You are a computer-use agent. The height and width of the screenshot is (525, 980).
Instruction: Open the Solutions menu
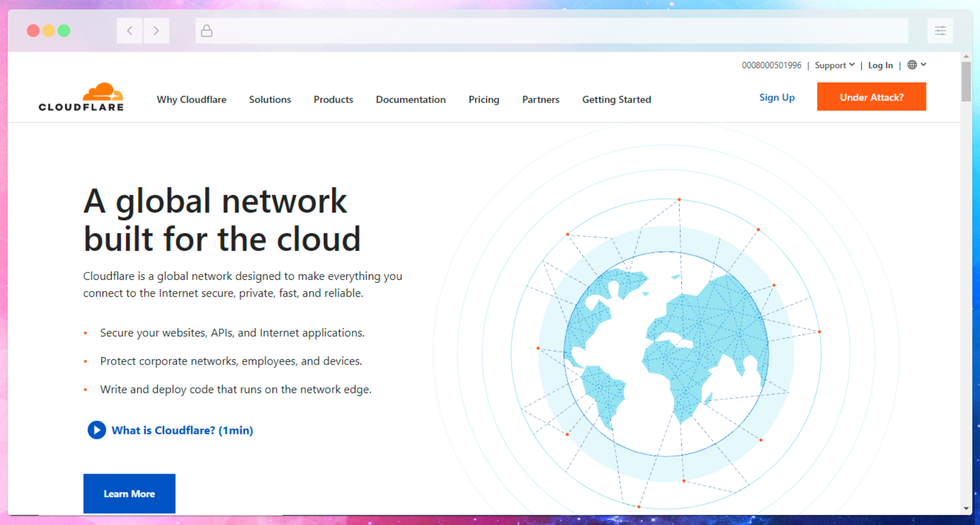[x=270, y=99]
